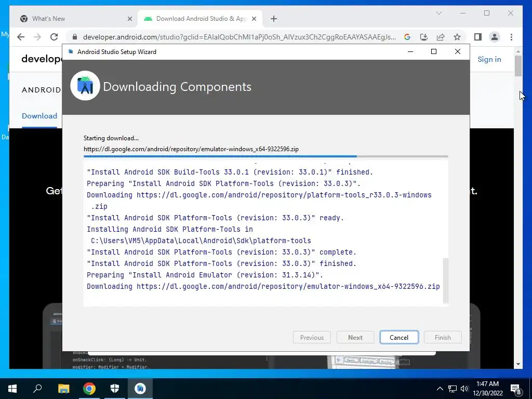
Task: Reload the page in Chrome
Action: coord(54,37)
